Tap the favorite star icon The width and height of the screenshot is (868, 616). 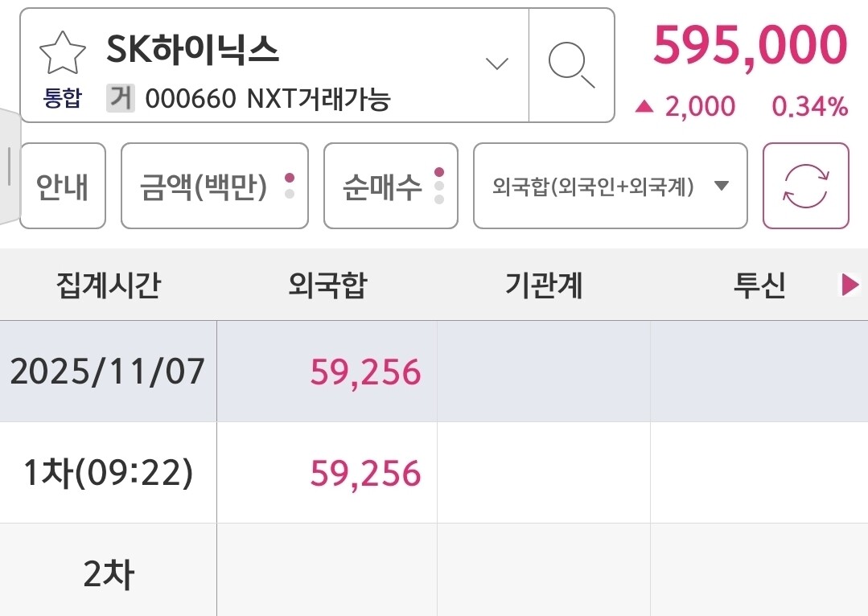(x=62, y=53)
